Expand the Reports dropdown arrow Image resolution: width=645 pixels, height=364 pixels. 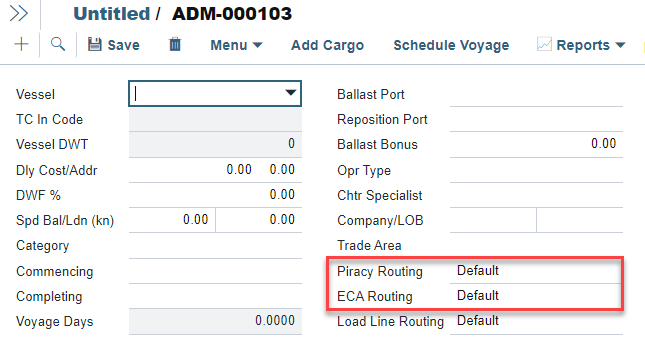tap(620, 45)
